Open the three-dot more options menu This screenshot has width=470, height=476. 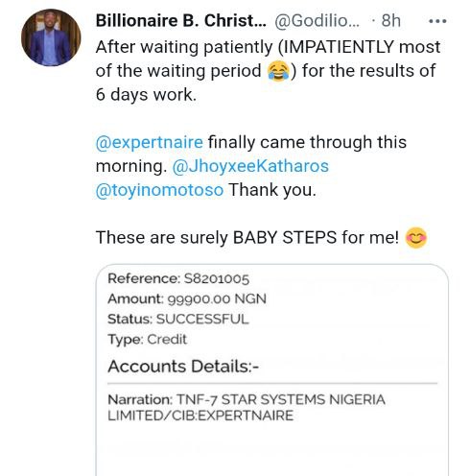point(437,21)
